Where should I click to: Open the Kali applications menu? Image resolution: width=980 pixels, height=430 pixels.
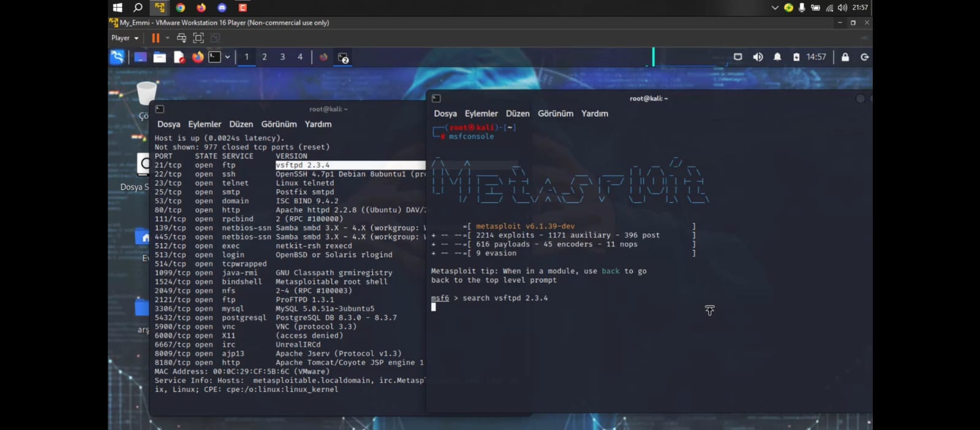coord(117,57)
